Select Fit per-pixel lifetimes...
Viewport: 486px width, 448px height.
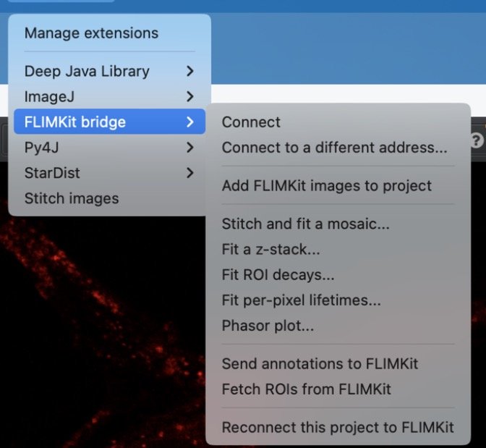[x=338, y=300]
